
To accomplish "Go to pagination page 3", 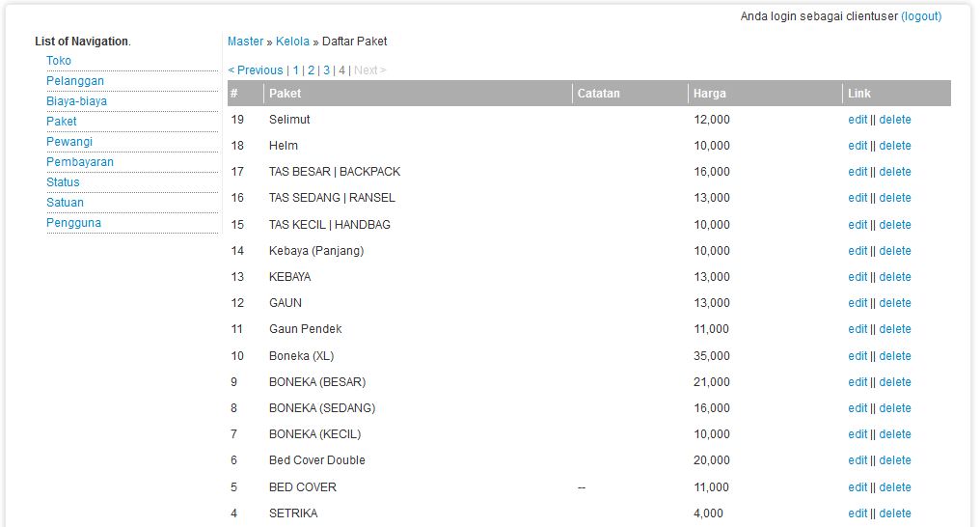I will click(326, 70).
